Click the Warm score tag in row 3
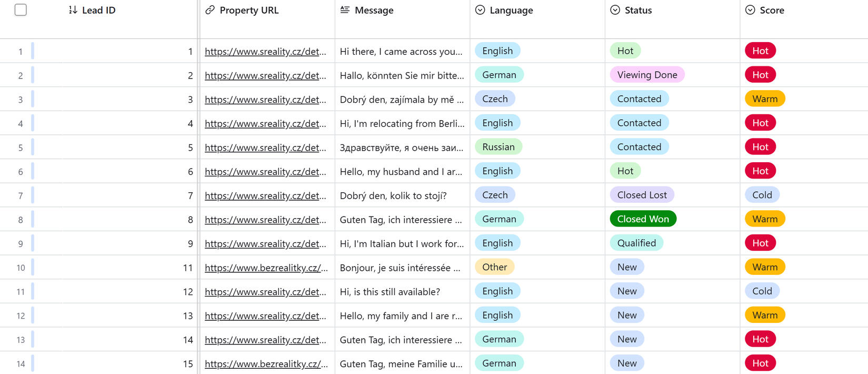 765,99
